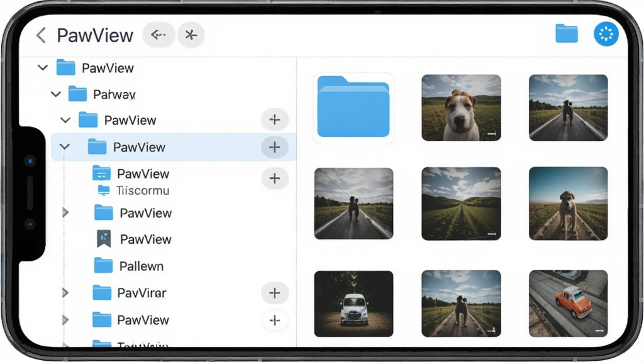The width and height of the screenshot is (644, 362).
Task: Go back using the header chevron
Action: [x=41, y=35]
